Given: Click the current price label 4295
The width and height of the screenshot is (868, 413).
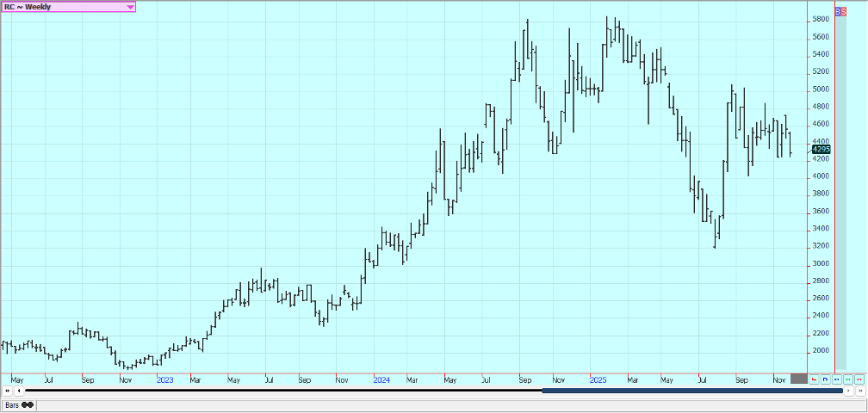Looking at the screenshot, I should coord(821,149).
